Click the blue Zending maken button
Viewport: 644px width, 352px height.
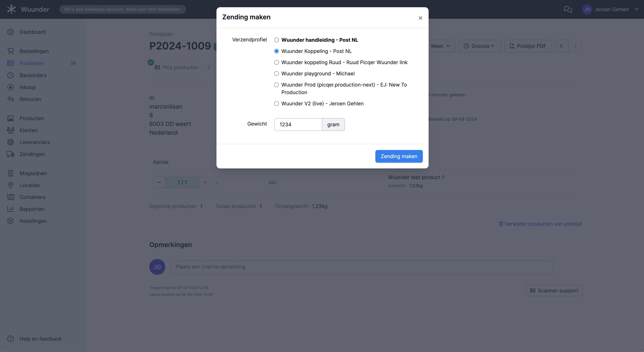pos(399,156)
